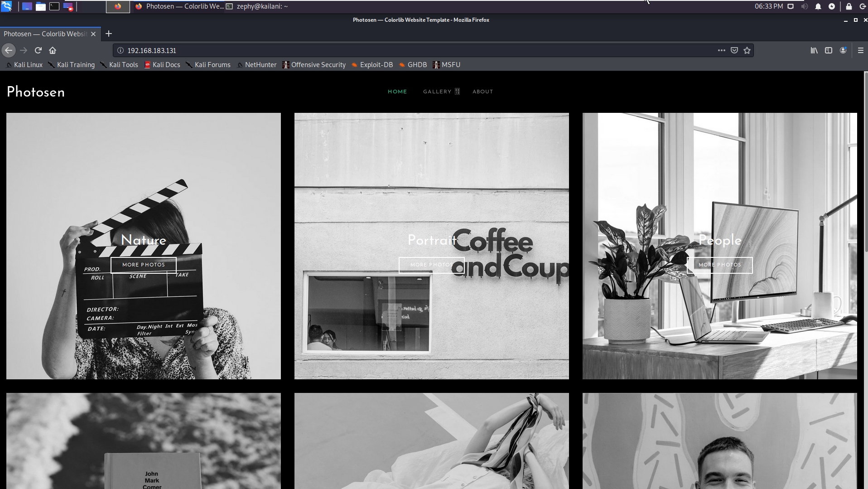
Task: Open the John Mark Comer book thumbnail
Action: pyautogui.click(x=144, y=441)
